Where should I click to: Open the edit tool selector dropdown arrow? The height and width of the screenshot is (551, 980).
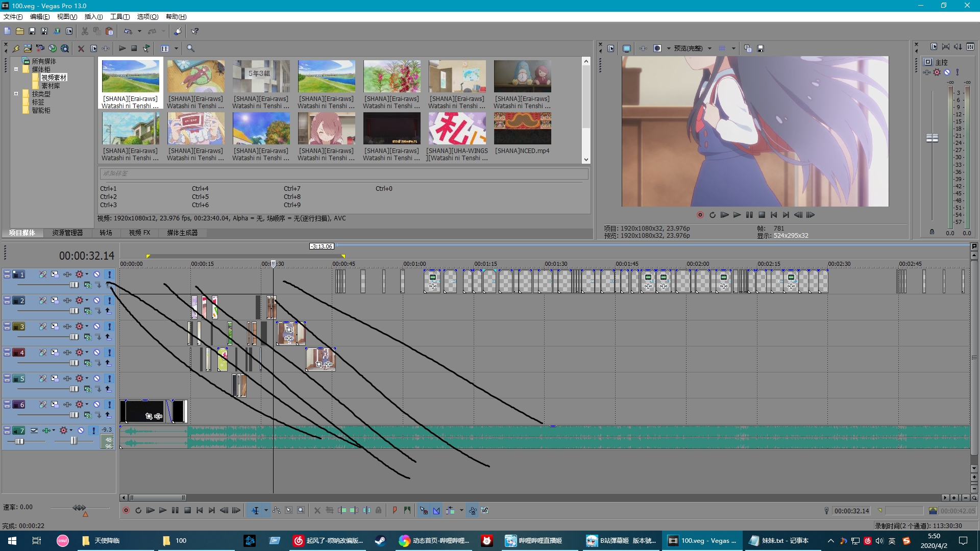point(266,511)
